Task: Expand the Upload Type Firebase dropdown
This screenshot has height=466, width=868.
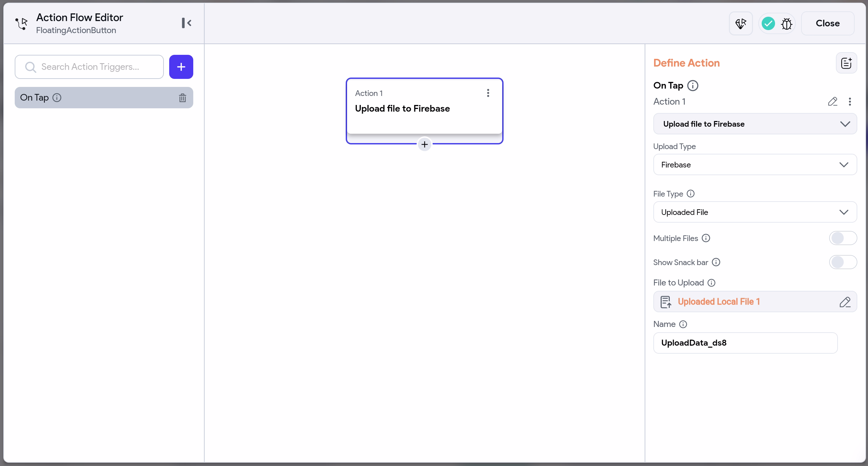Action: click(755, 165)
